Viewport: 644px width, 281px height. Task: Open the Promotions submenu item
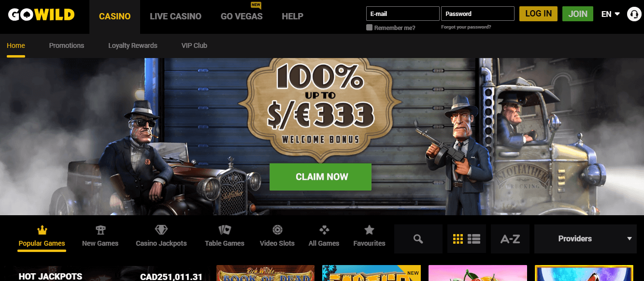pos(67,45)
